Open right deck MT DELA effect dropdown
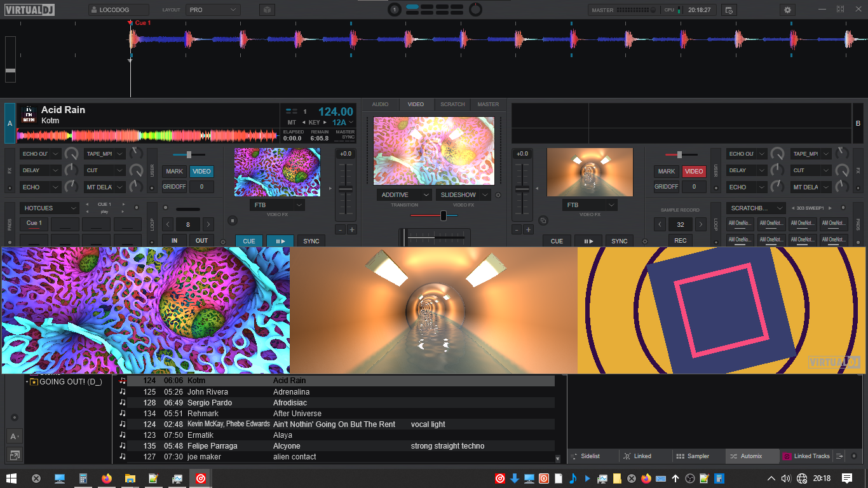This screenshot has width=868, height=488. [811, 187]
